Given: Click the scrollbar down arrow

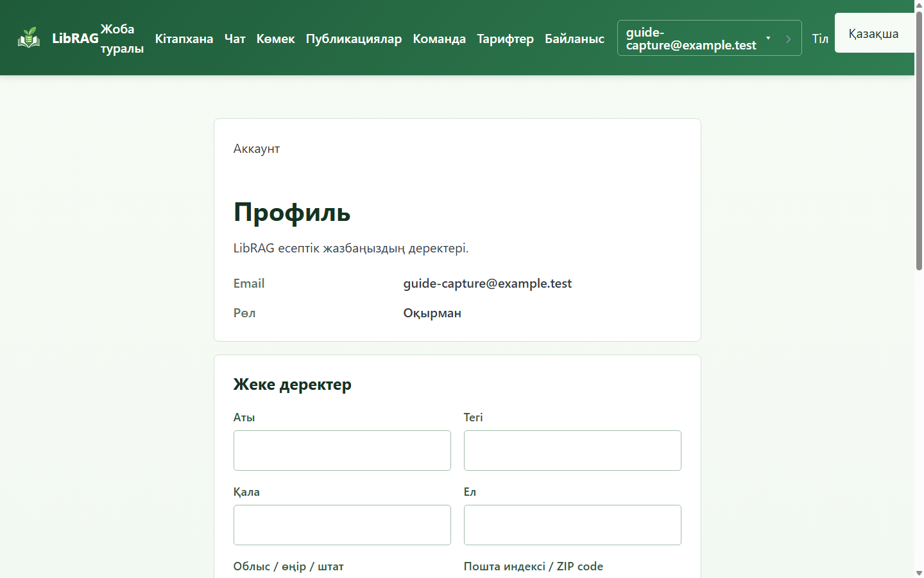Looking at the screenshot, I should (x=919, y=573).
